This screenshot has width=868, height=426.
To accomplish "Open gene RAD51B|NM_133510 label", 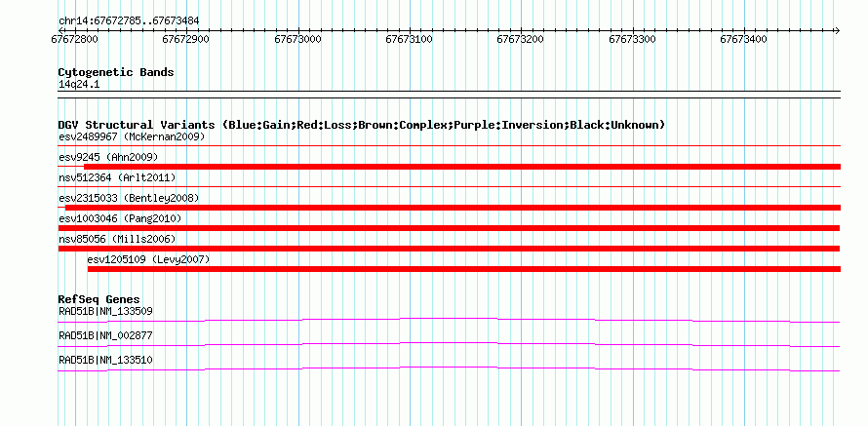I will click(105, 360).
